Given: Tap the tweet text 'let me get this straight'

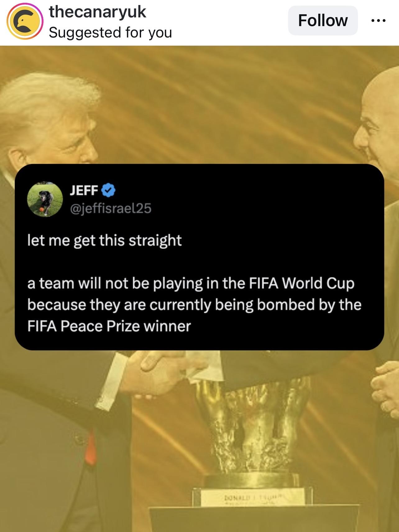Looking at the screenshot, I should pyautogui.click(x=104, y=241).
